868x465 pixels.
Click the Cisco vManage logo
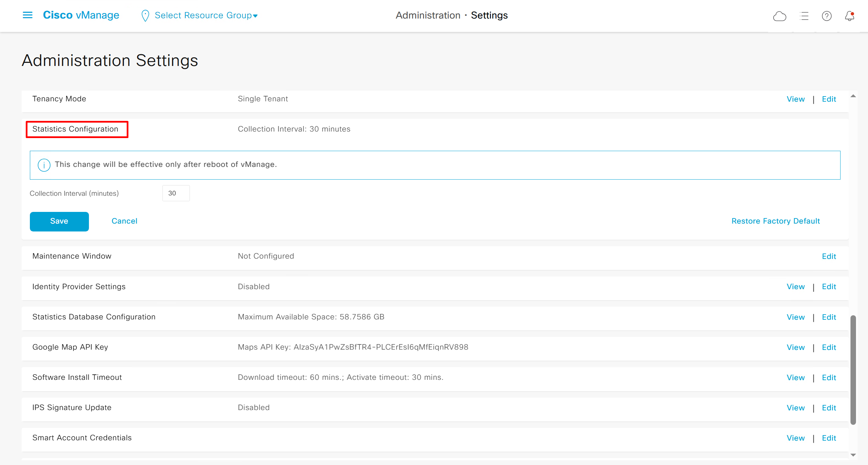point(81,15)
